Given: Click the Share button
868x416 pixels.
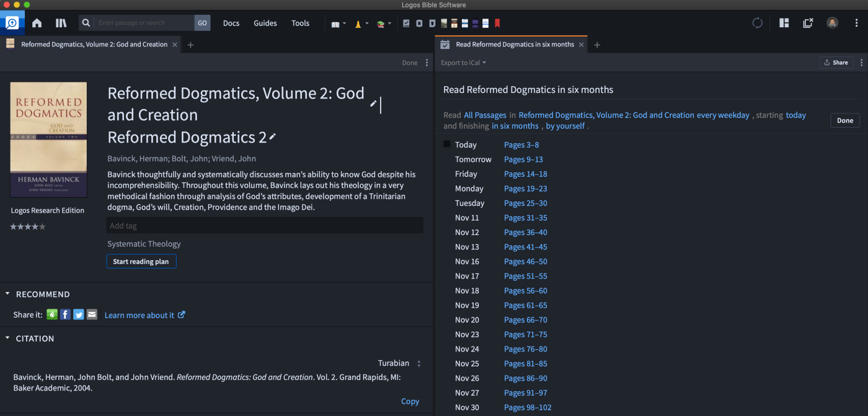Looking at the screenshot, I should (836, 63).
